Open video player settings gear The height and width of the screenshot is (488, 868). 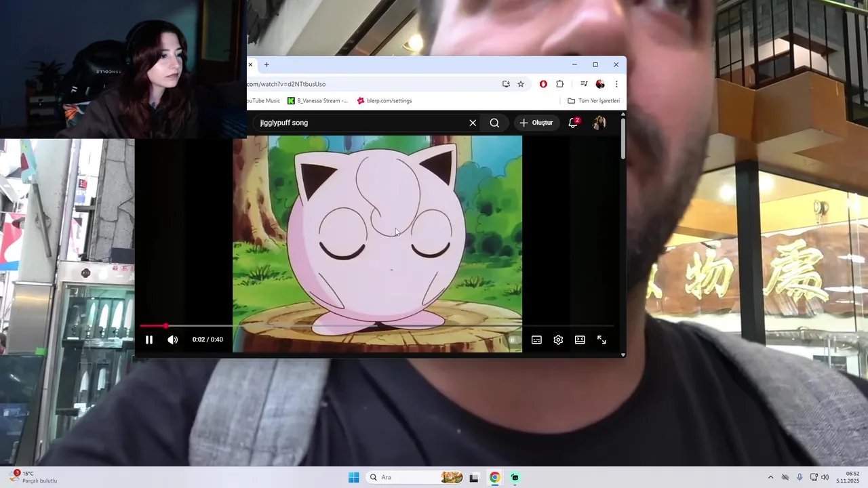click(x=558, y=340)
